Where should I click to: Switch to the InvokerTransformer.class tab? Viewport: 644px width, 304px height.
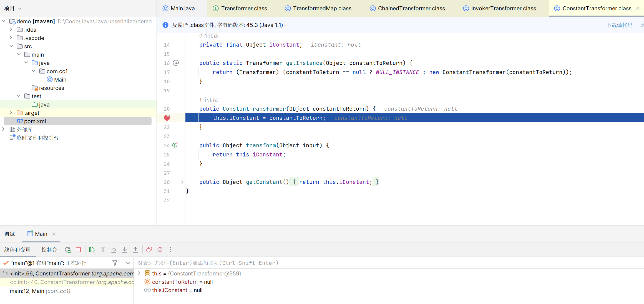(x=500, y=8)
